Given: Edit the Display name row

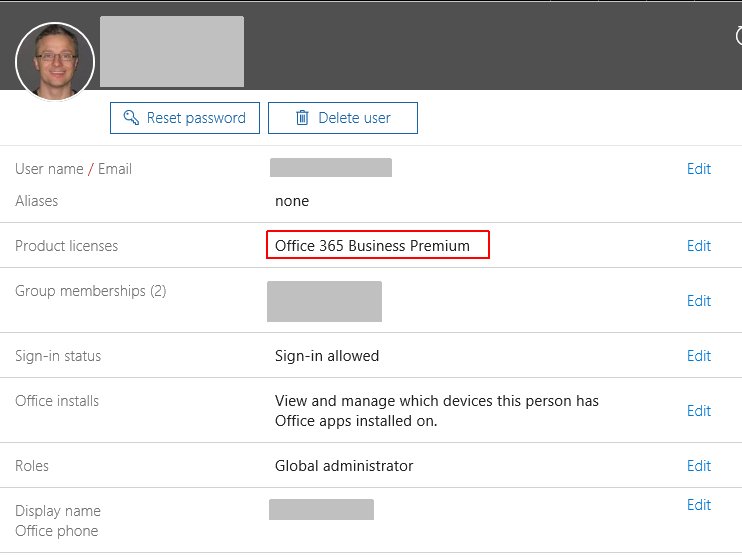Looking at the screenshot, I should 698,505.
